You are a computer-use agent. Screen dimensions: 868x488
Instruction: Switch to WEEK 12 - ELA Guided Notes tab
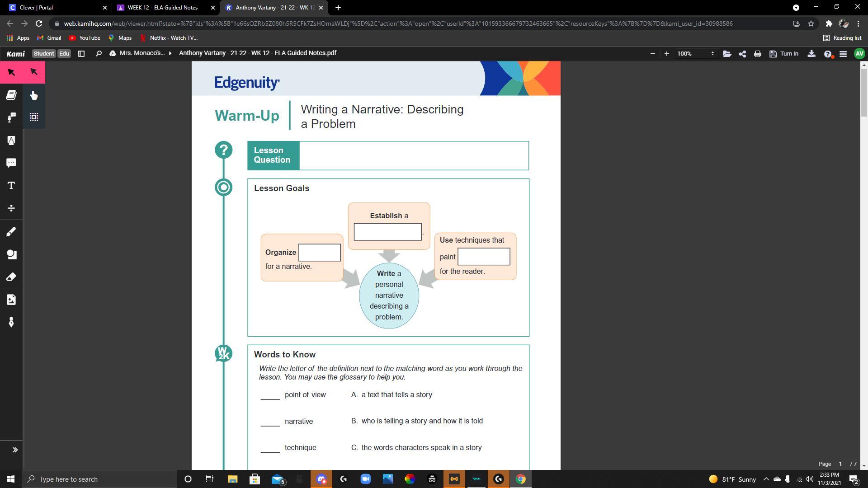[162, 8]
